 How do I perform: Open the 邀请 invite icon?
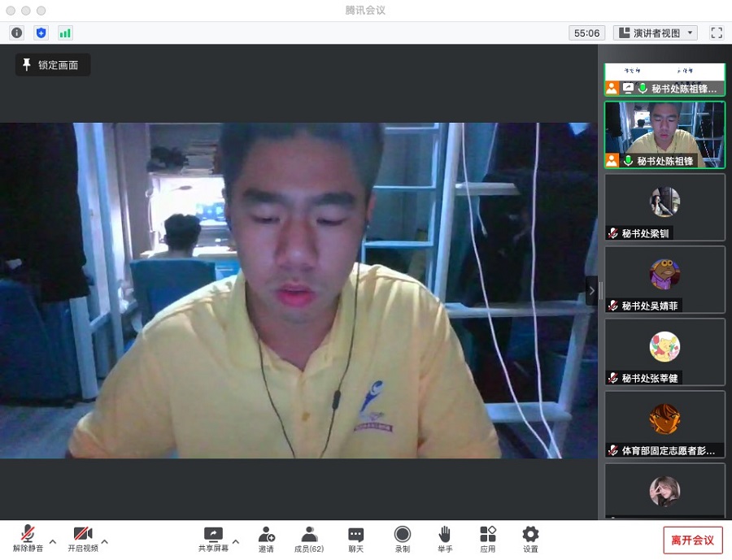point(266,538)
